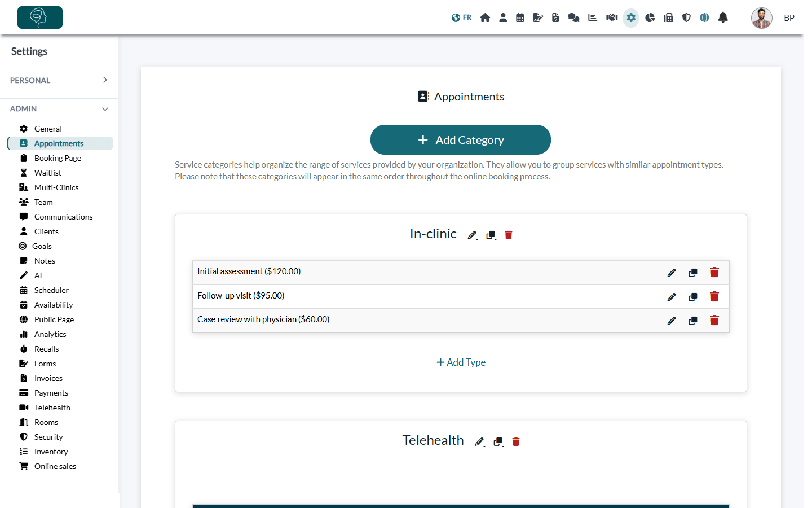Open Communications settings

coord(63,217)
